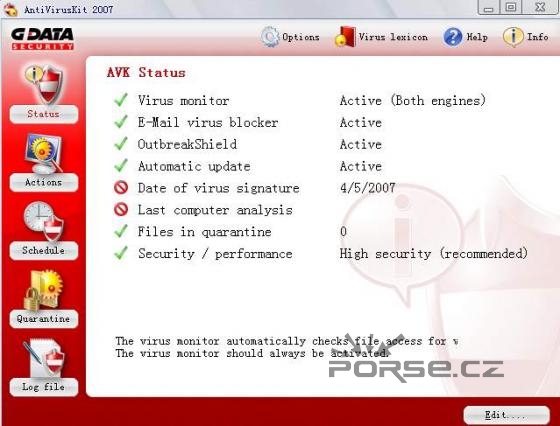Click the quarantine count value 0
The image size is (560, 426).
[344, 232]
